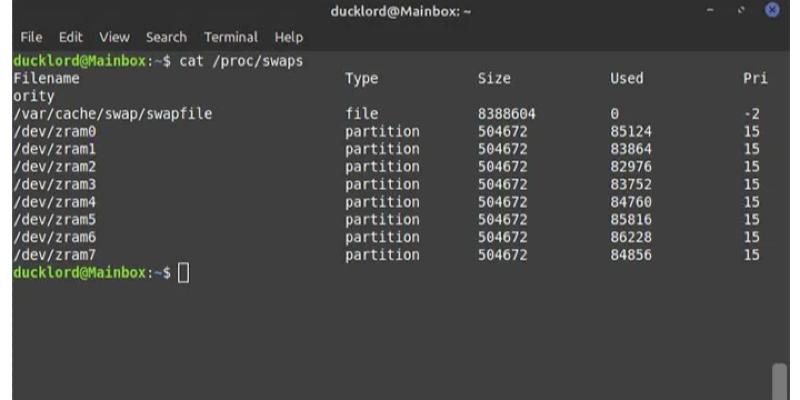800x400 pixels.
Task: Click the /var/cache/swap/swapfile path
Action: (x=112, y=114)
